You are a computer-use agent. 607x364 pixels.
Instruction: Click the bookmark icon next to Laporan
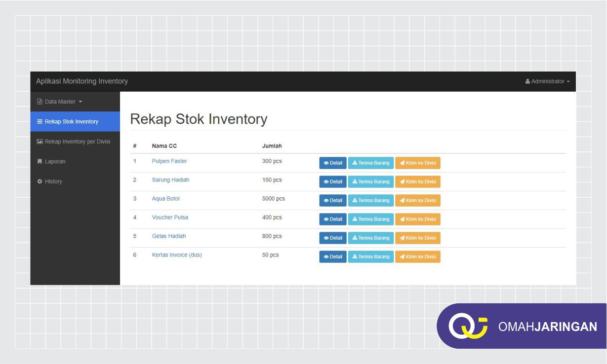40,161
